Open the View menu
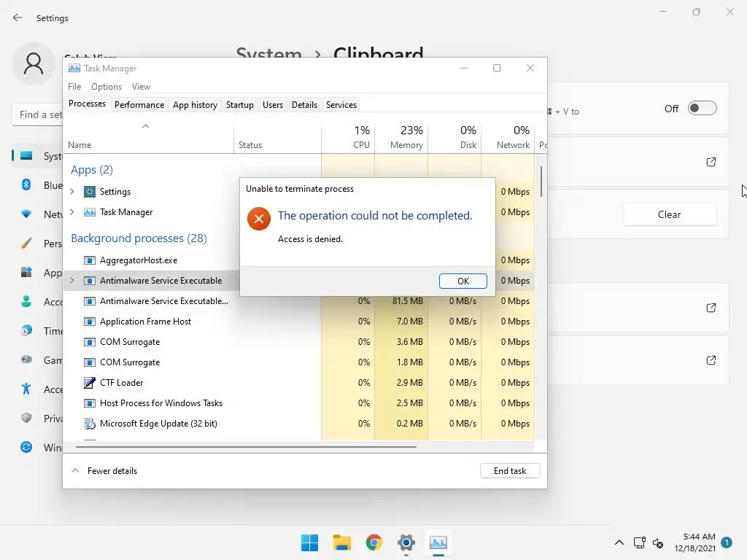Viewport: 747px width, 560px height. [141, 87]
